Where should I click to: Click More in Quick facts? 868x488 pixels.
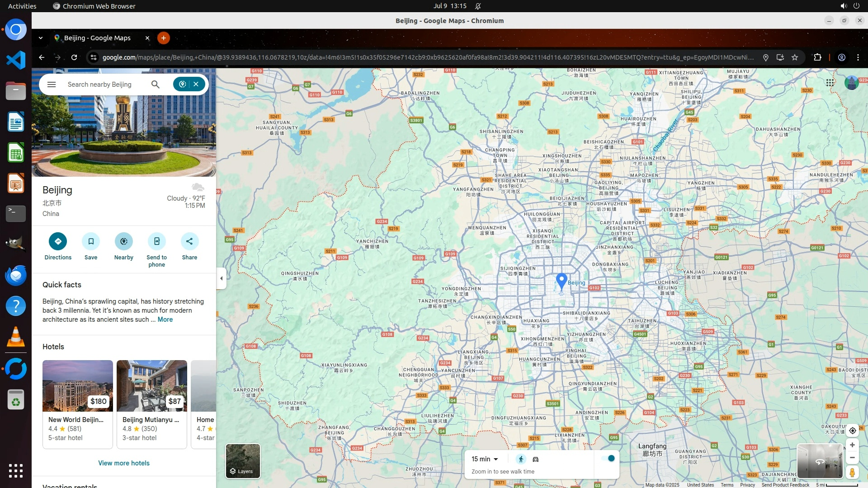165,319
